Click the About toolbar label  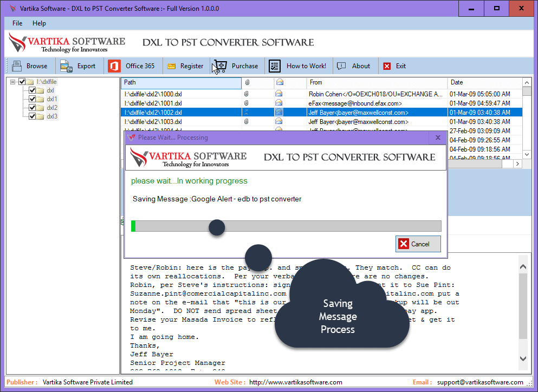tap(361, 66)
